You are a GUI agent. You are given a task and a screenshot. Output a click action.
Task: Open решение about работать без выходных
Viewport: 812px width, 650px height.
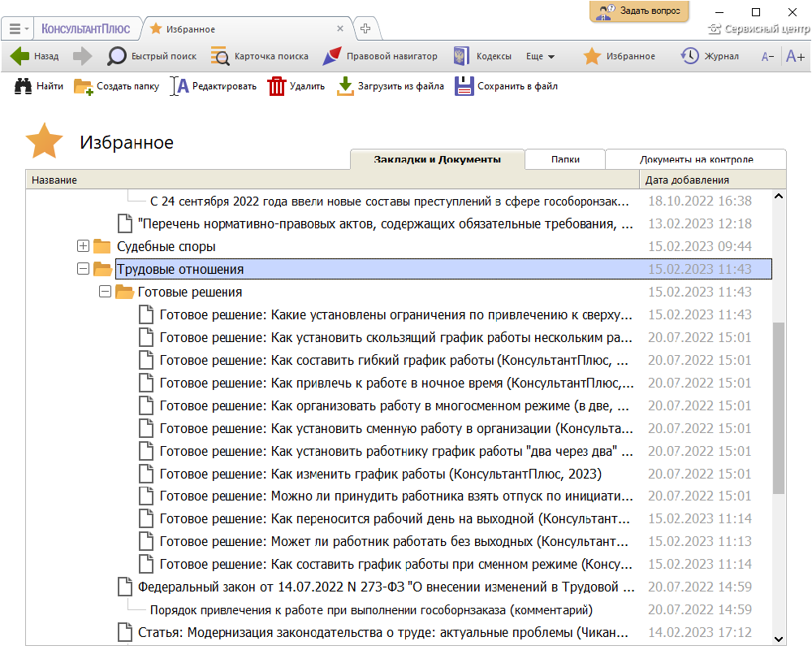(394, 542)
